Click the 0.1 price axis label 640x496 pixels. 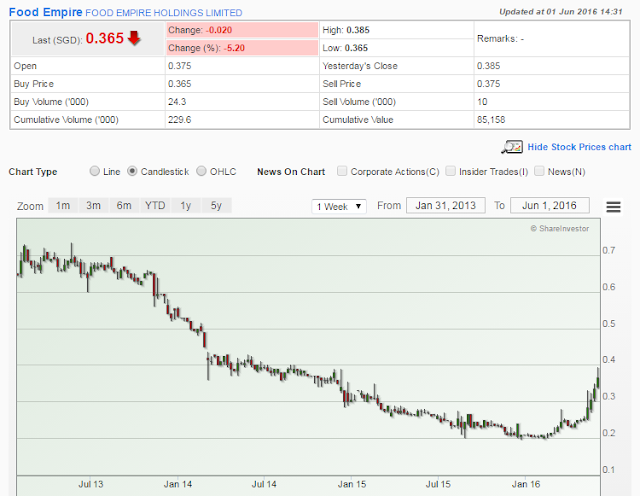click(609, 469)
